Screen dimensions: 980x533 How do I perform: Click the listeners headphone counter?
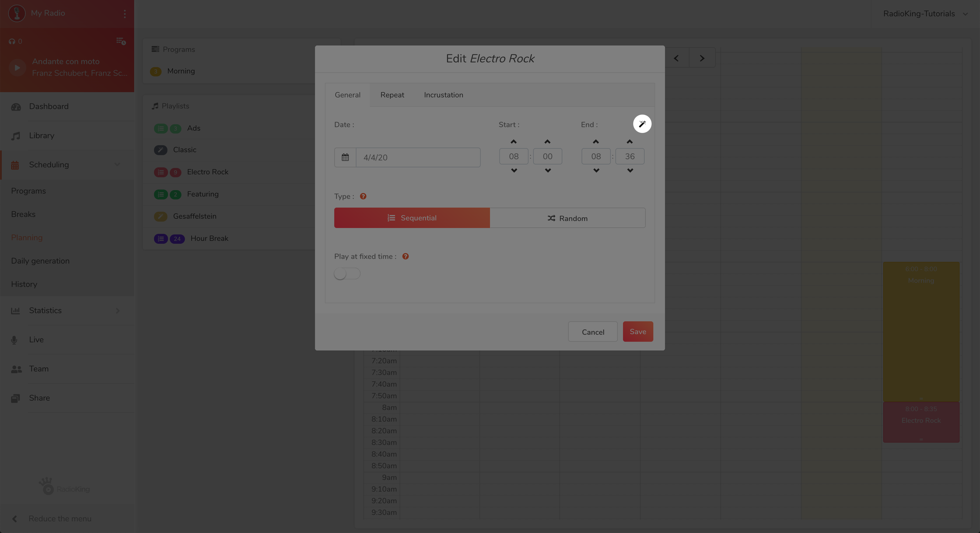coord(15,41)
